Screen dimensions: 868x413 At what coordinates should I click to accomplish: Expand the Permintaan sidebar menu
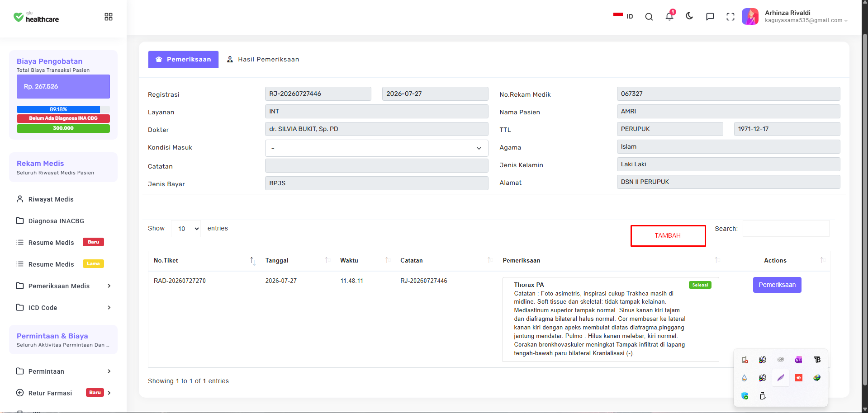[63, 371]
